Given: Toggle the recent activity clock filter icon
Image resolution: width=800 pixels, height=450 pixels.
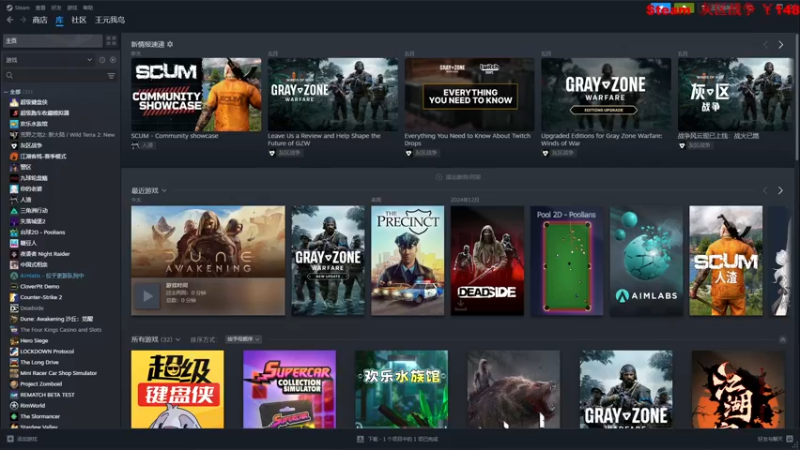Looking at the screenshot, I should coord(102,60).
